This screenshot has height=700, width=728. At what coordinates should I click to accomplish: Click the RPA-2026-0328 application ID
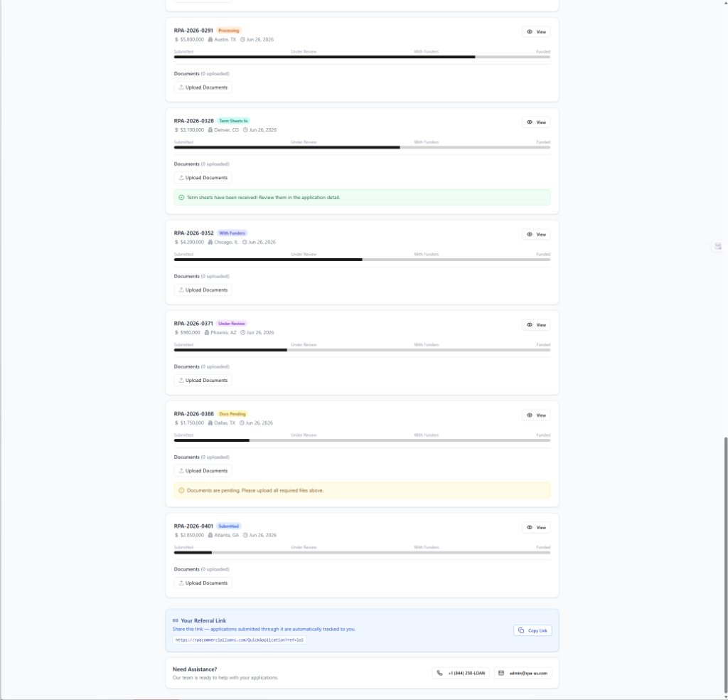tap(194, 121)
